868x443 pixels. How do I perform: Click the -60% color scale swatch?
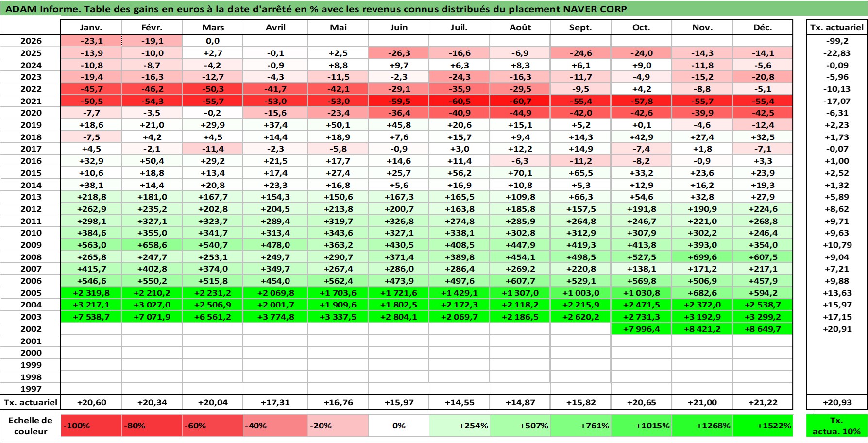213,426
